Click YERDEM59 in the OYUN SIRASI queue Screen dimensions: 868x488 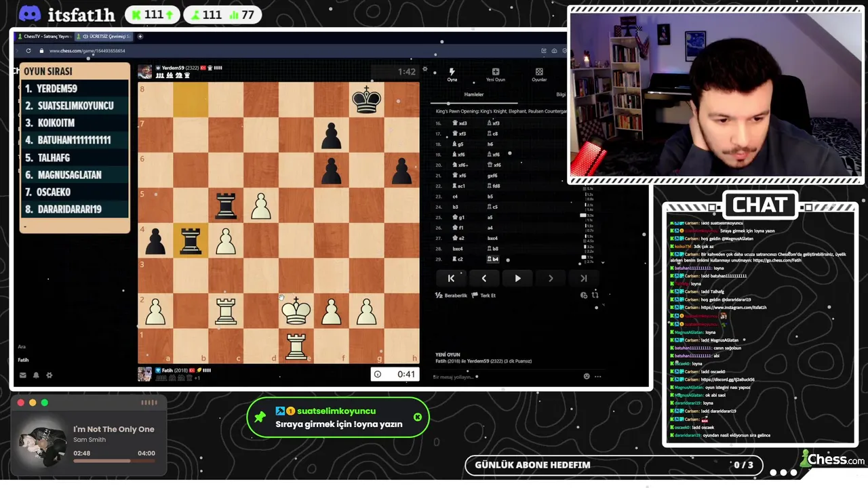[57, 89]
